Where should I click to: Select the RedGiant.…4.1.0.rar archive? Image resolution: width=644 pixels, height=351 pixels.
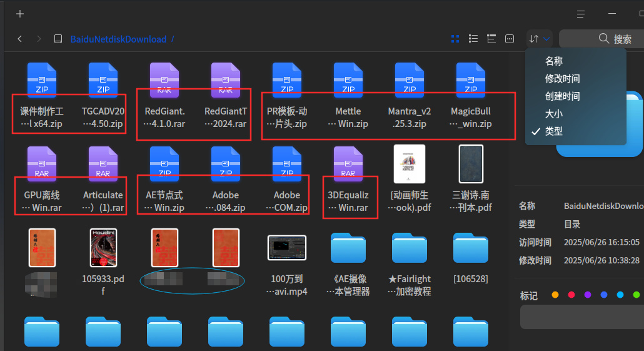(164, 96)
